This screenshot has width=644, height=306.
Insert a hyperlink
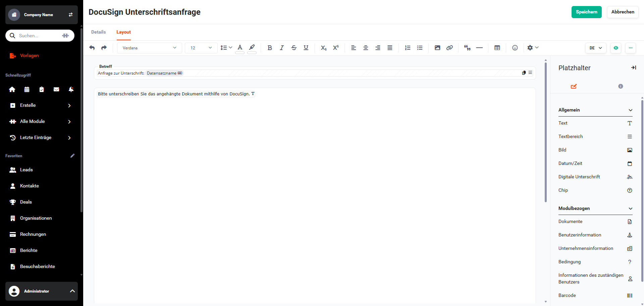coord(449,48)
